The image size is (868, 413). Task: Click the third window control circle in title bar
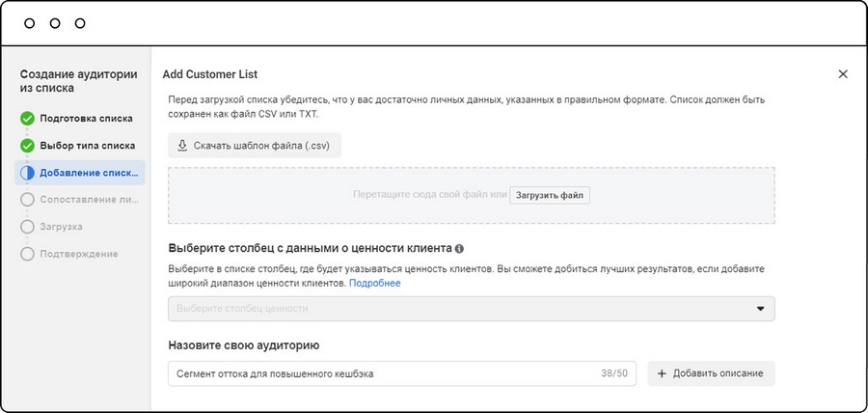pyautogui.click(x=80, y=23)
